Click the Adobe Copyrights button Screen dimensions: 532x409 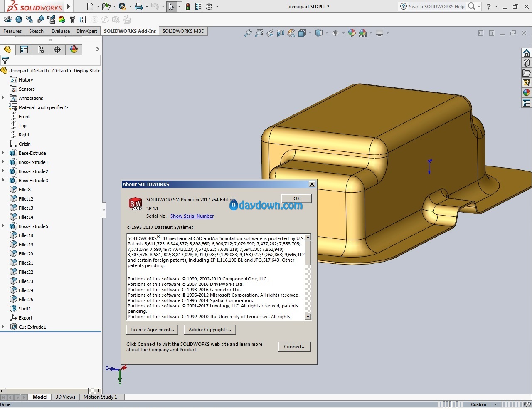tap(210, 330)
